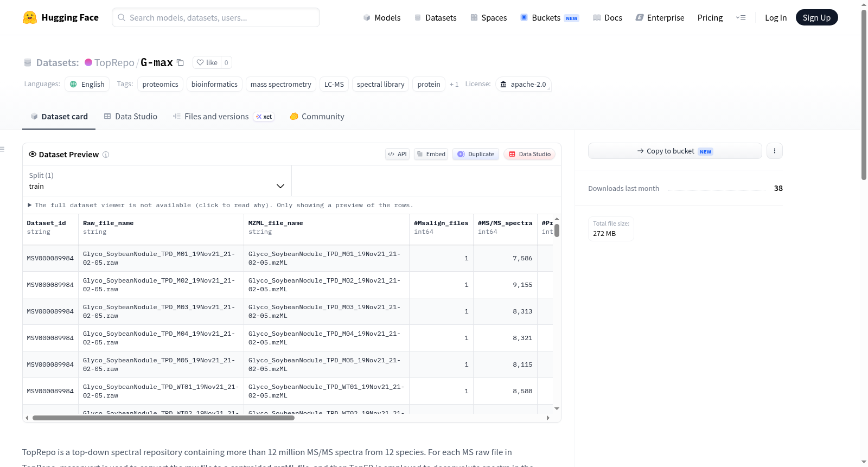The image size is (868, 467).
Task: Select the bioinformatics tag
Action: pos(214,84)
